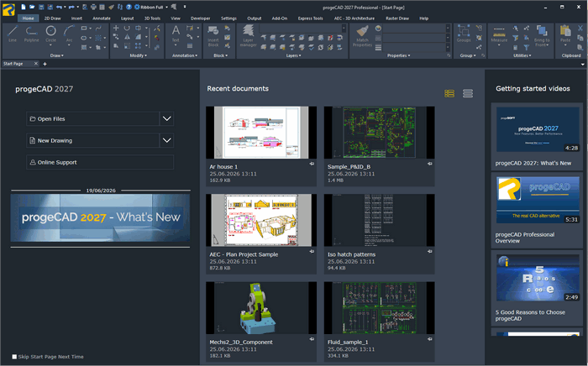Open the 2D Draw ribbon tab
Viewport: 588px width, 366px height.
pyautogui.click(x=52, y=18)
